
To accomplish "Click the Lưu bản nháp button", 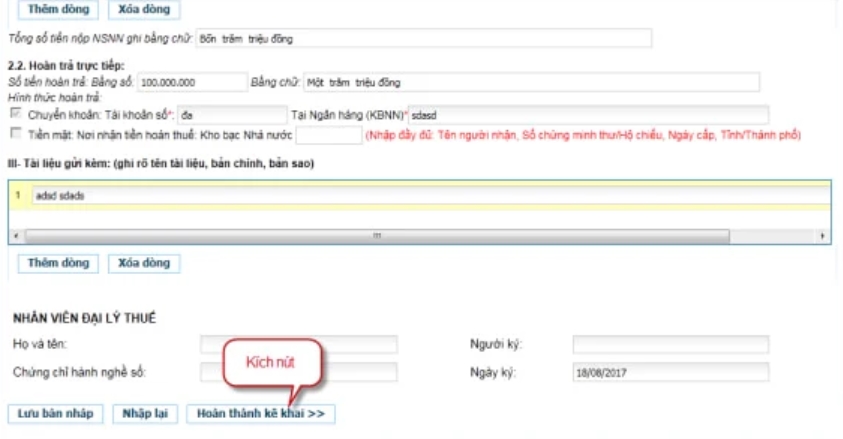I will [55, 414].
